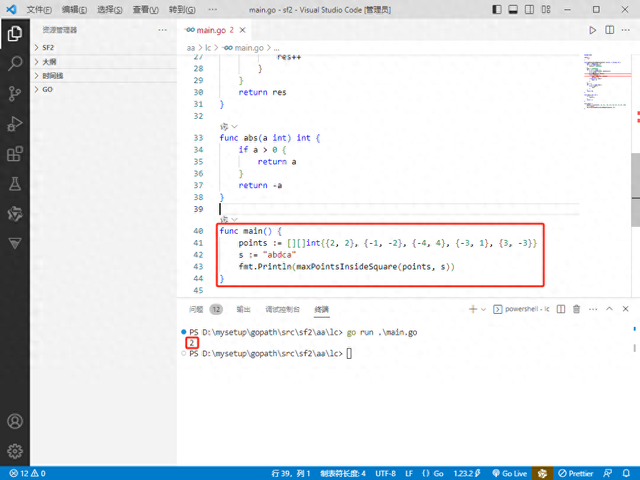Click Go version 1.23.2 status item
Screen dimensions: 640x480
pyautogui.click(x=467, y=473)
